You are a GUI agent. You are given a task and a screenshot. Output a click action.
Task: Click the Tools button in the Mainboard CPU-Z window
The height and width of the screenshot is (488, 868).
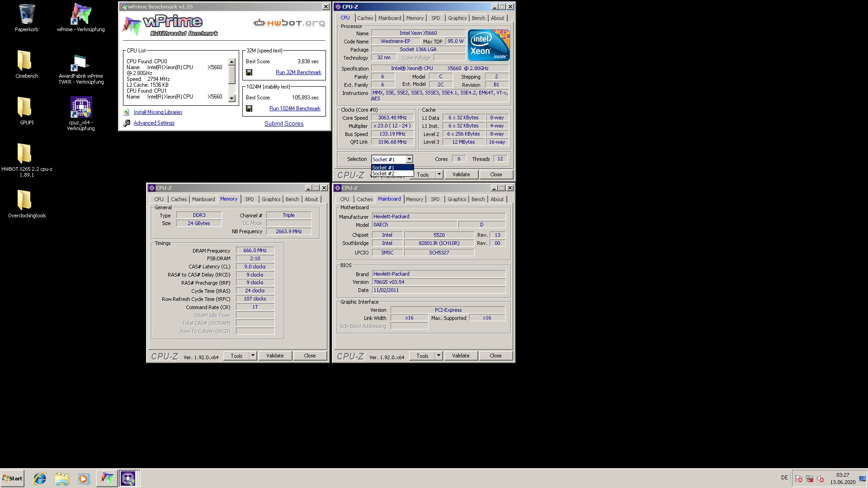422,356
